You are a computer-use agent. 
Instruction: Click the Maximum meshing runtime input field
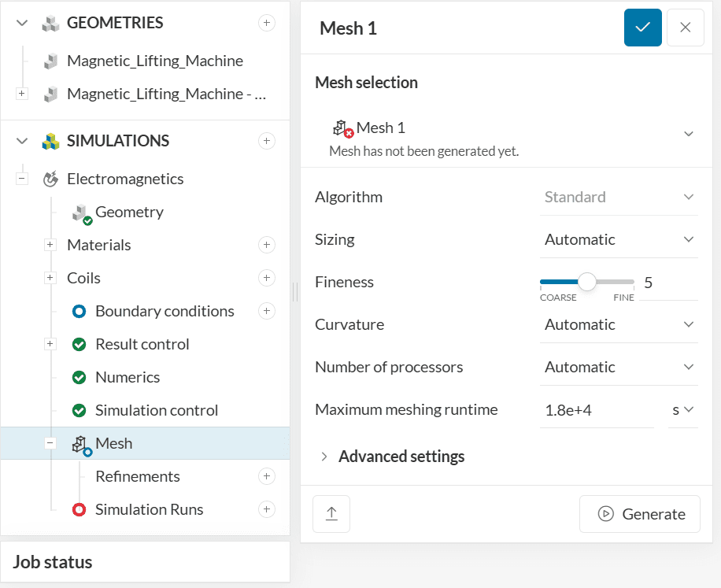(596, 409)
